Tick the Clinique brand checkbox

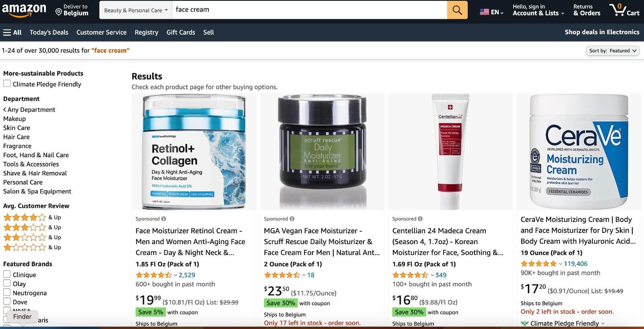click(7, 274)
